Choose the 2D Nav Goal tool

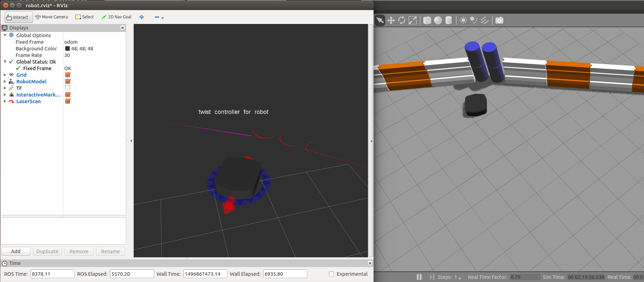pyautogui.click(x=116, y=17)
